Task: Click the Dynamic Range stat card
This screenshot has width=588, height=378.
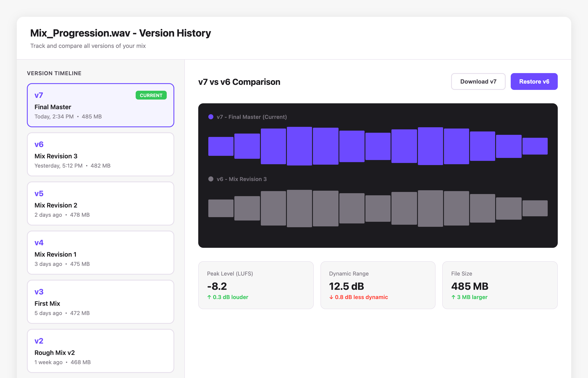Action: tap(378, 285)
